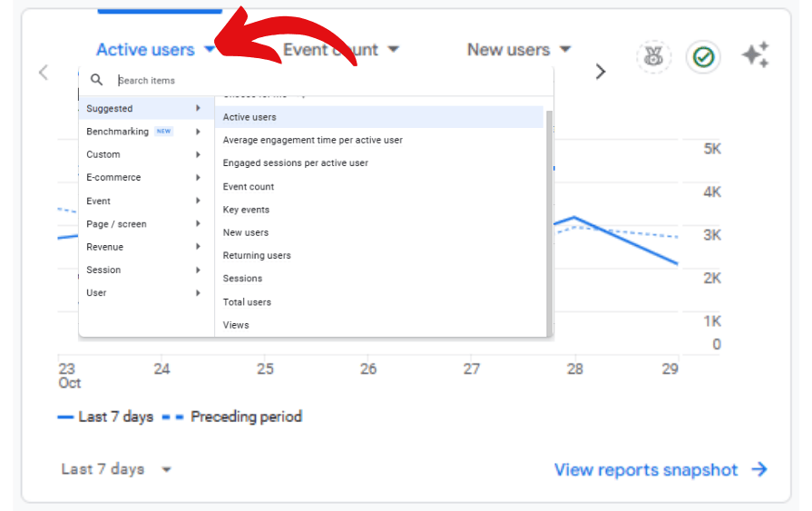Screen dimensions: 812x511
Task: Click the green checkmark data quality icon
Action: pos(702,57)
